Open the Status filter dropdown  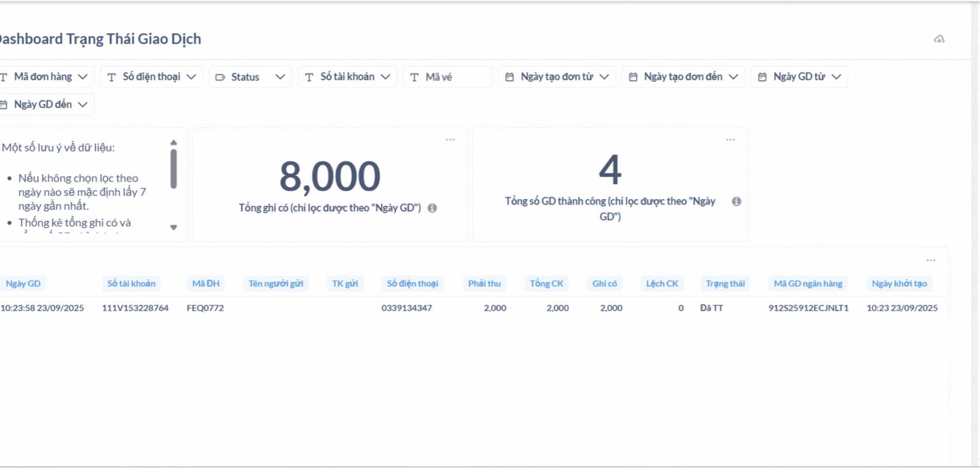[251, 77]
